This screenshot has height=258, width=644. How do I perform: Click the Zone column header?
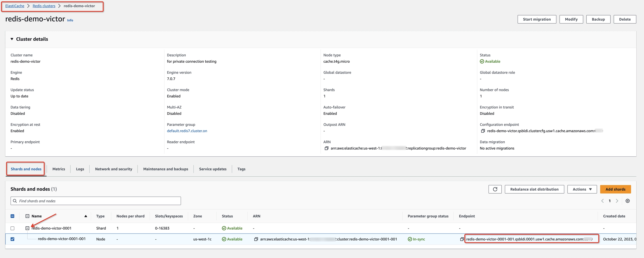pos(197,216)
